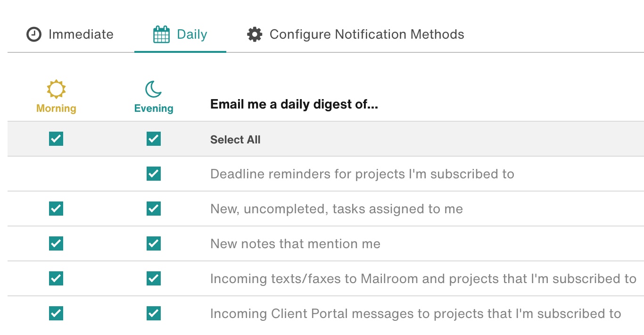Disable Evening deadline reminders digest

154,174
